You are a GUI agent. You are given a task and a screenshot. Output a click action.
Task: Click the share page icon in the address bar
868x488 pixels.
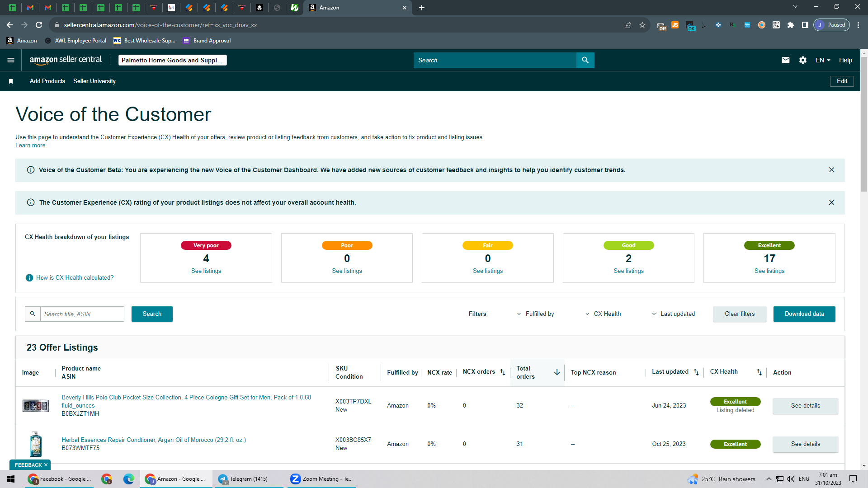(628, 25)
